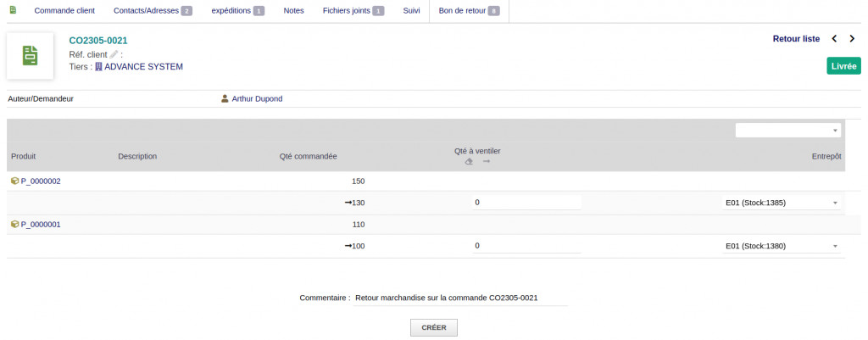
Task: Expand warehouse dropdown E01 (Stock:1385)
Action: 780,203
